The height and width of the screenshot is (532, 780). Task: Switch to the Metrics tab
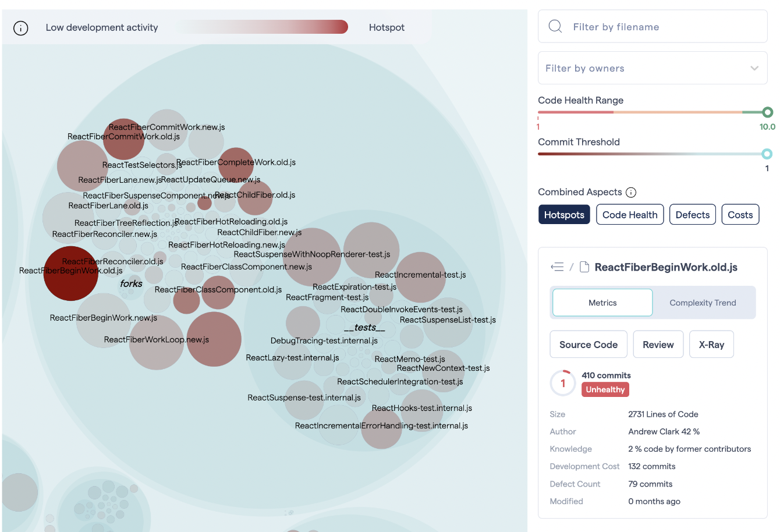pos(602,303)
